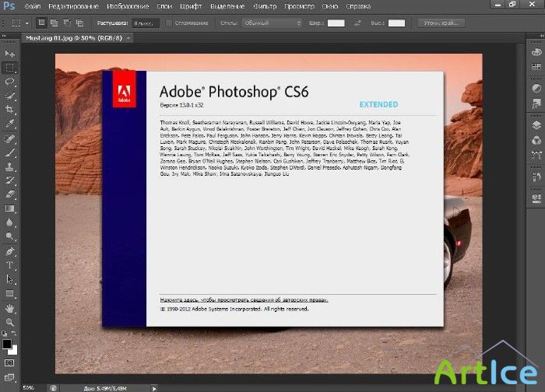Swap width and height values button
Viewport: 545px width, 392px height.
pos(357,23)
